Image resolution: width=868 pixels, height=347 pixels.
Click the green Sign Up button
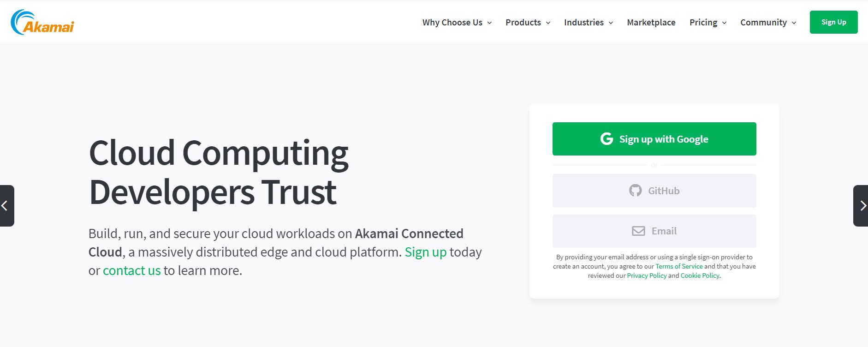(833, 21)
